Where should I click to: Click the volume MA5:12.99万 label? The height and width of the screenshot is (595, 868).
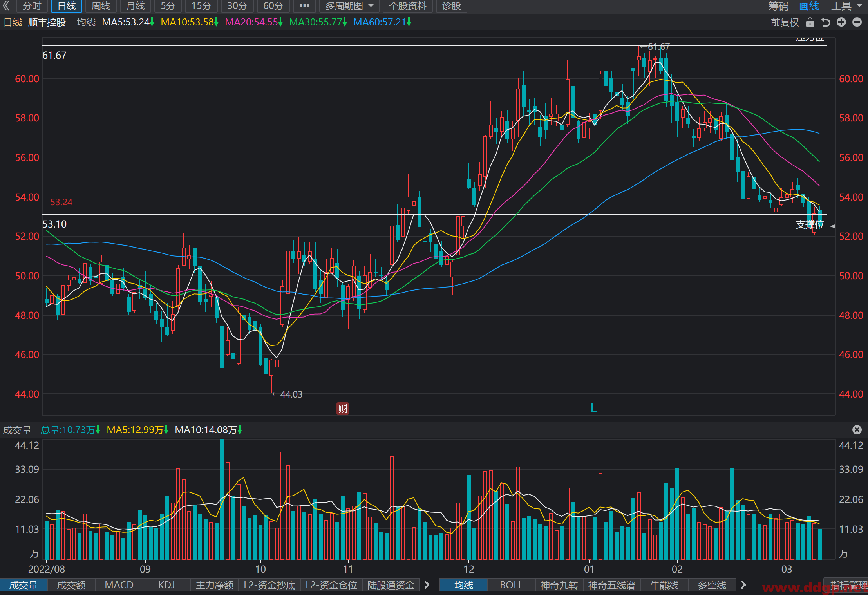coord(137,430)
